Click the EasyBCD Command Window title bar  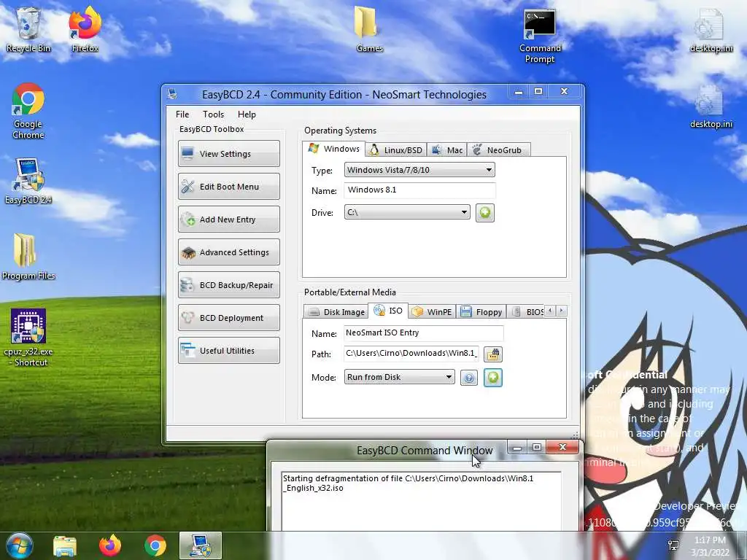pyautogui.click(x=424, y=450)
